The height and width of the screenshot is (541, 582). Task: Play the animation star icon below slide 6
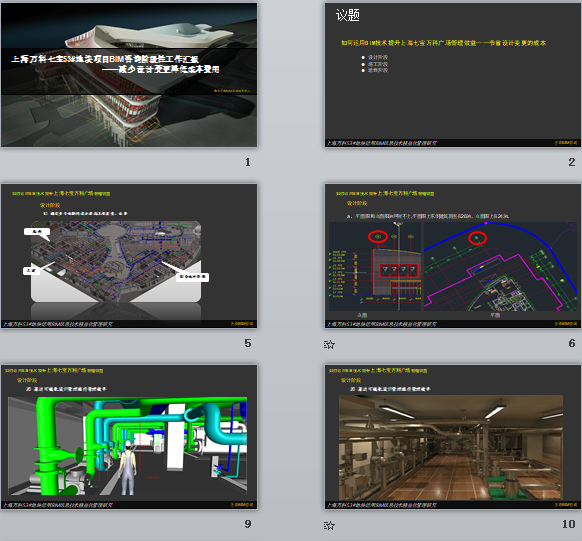(329, 345)
